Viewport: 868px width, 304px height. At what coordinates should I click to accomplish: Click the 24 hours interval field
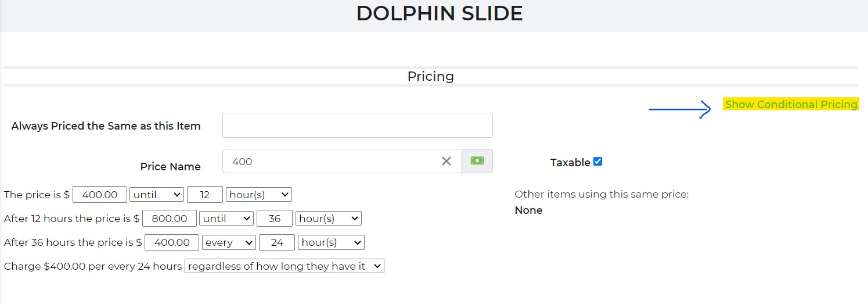tap(277, 242)
